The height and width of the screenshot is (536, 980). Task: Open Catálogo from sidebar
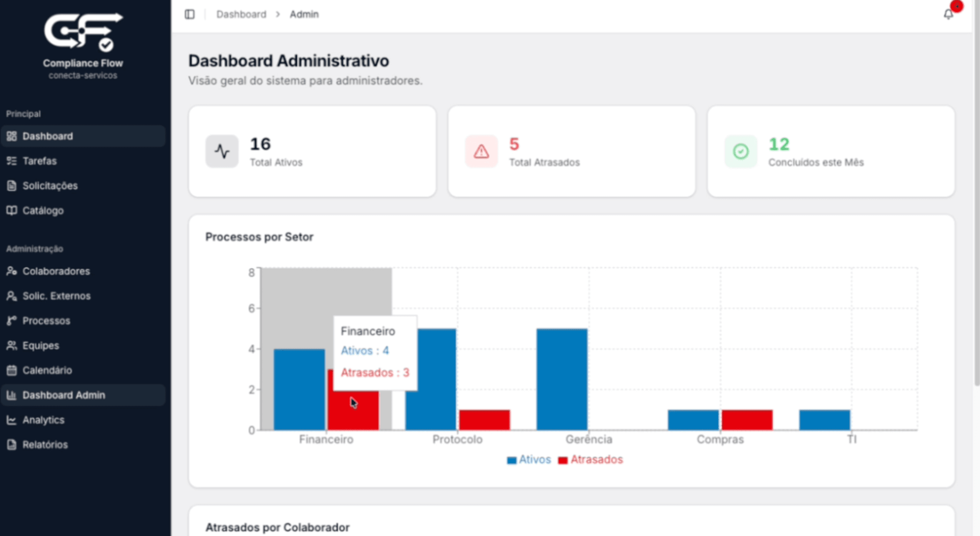83,210
